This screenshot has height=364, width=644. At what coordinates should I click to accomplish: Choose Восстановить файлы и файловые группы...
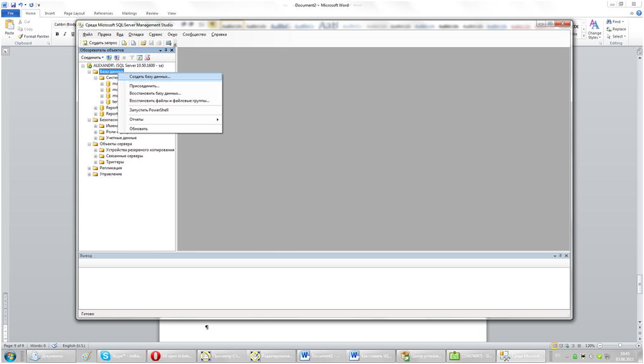click(x=170, y=101)
